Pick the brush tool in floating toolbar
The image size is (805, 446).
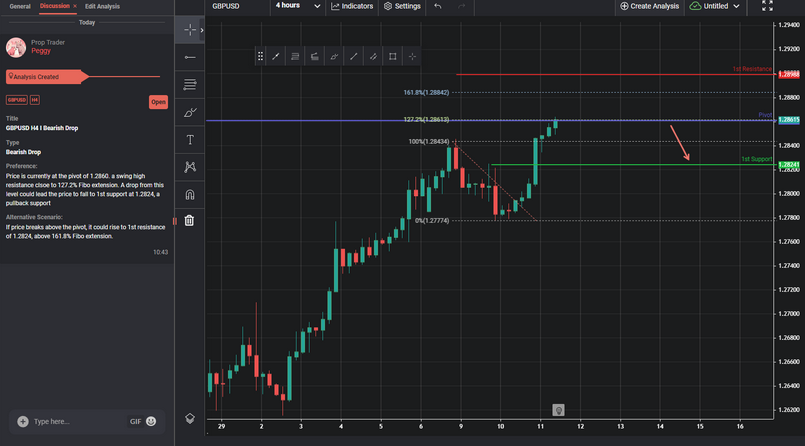334,56
